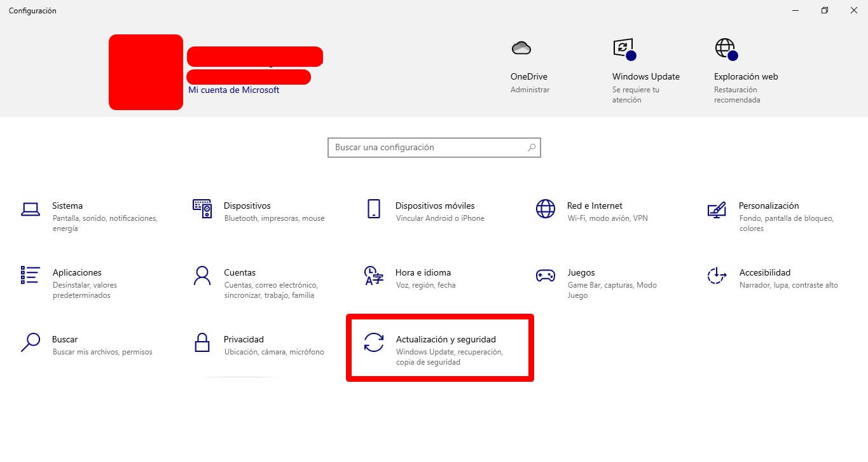Screen dimensions: 868x462
Task: Click the Juegos controller icon
Action: click(x=546, y=276)
